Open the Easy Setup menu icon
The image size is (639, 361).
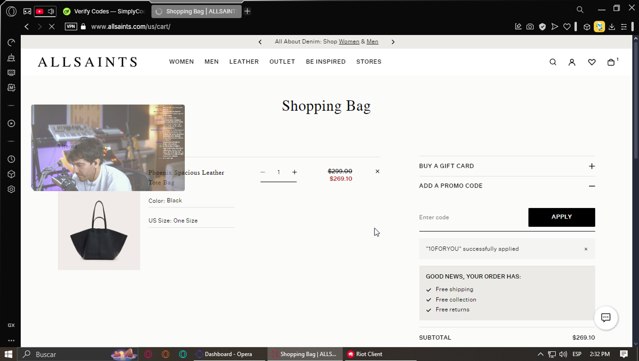click(x=624, y=26)
